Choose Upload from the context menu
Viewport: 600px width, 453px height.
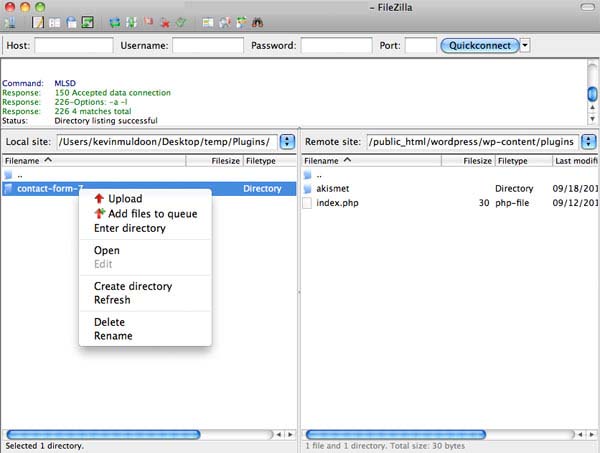click(x=145, y=199)
